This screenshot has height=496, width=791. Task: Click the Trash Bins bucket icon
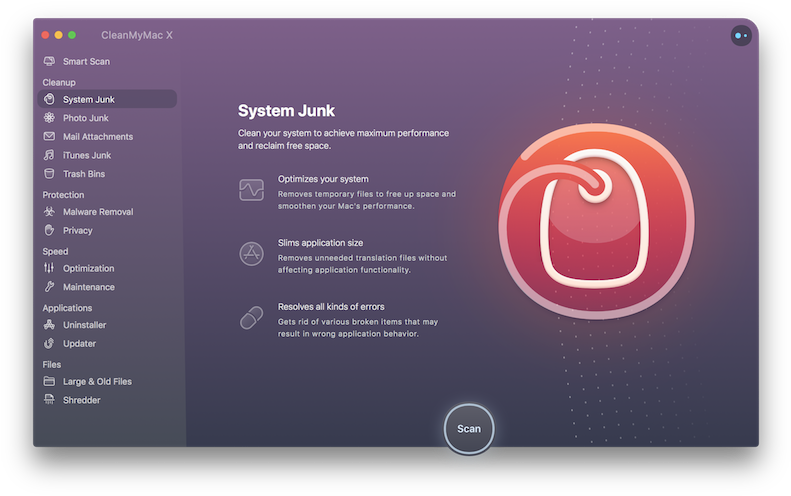[49, 174]
